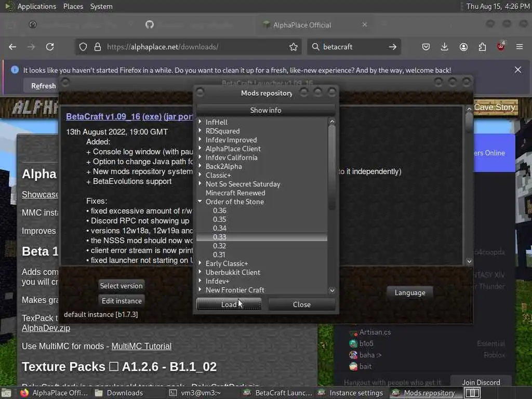Dismiss the Firefox refresh notification bar
This screenshot has height=399, width=532.
pyautogui.click(x=518, y=70)
